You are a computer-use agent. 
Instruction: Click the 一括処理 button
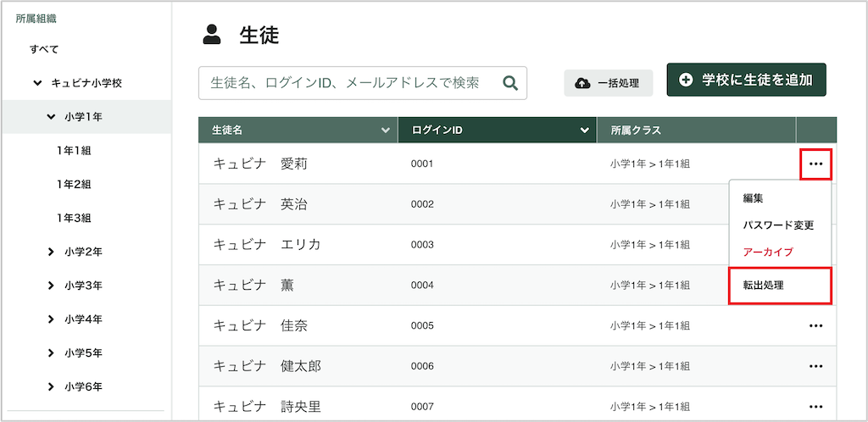(609, 84)
